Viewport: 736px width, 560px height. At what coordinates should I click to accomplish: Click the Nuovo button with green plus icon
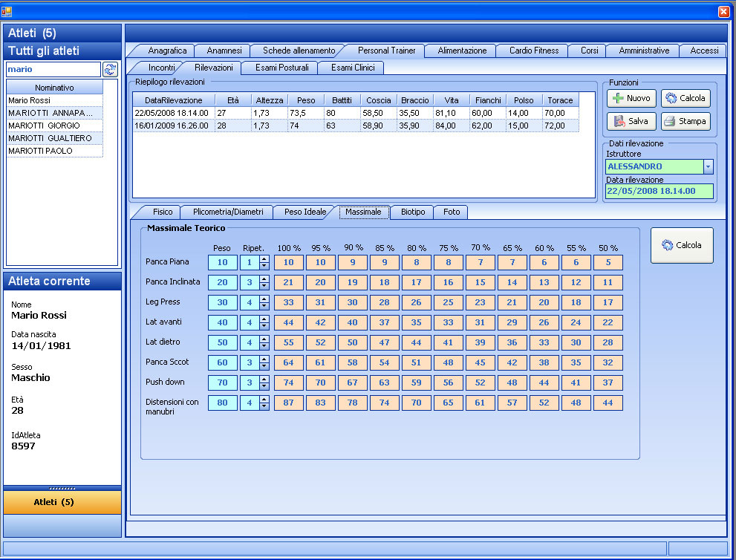click(x=631, y=98)
